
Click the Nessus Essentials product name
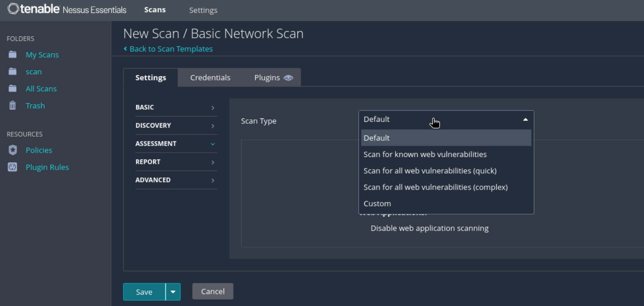click(x=95, y=10)
